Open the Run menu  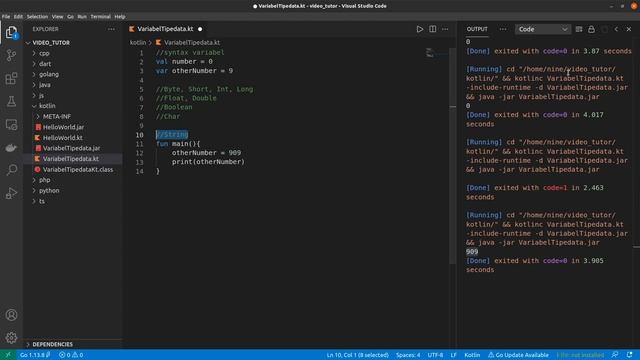82,17
